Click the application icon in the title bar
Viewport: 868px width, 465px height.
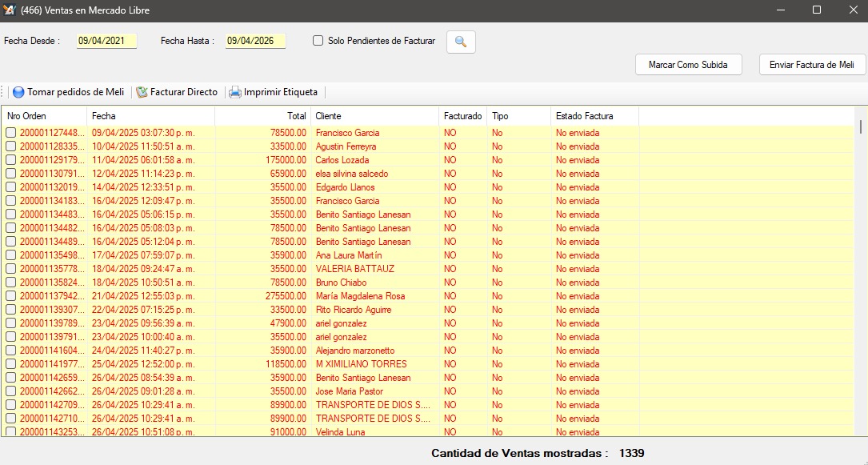(x=11, y=10)
